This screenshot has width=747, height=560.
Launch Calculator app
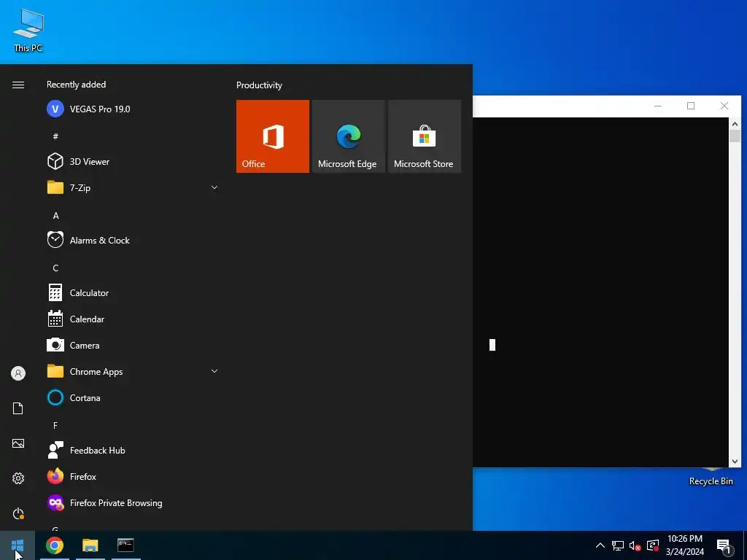(132, 293)
